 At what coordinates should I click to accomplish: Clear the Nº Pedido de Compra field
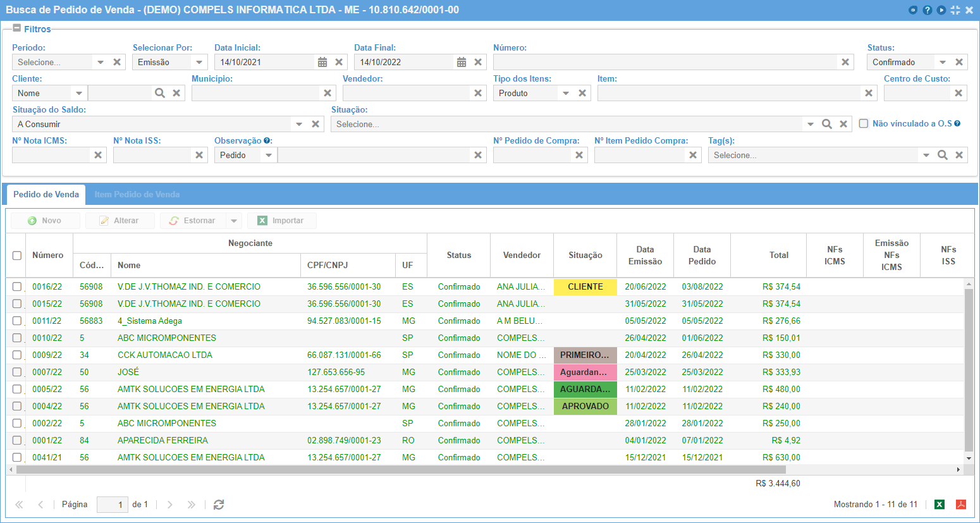(x=579, y=155)
